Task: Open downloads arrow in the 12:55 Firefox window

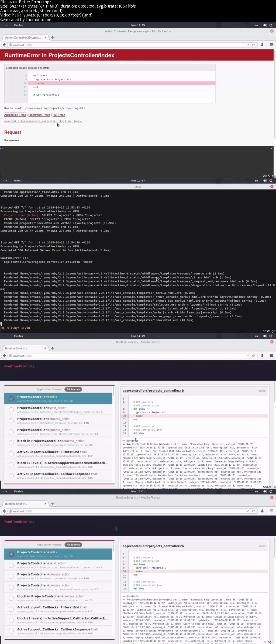Action: (262, 45)
